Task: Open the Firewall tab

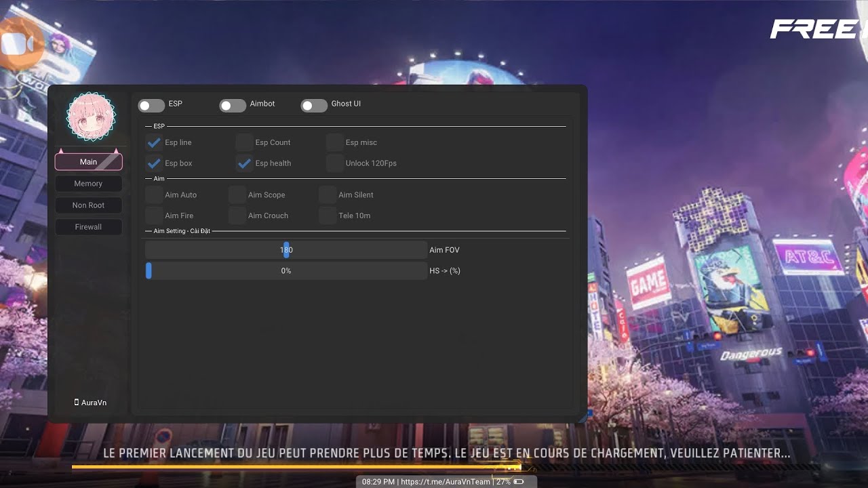Action: [88, 227]
